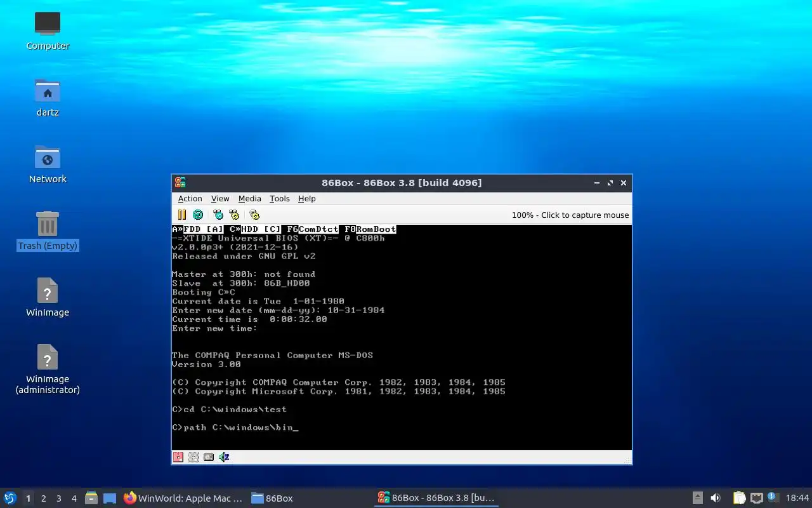812x508 pixels.
Task: Send Ctrl+Alt+Del using the toolbar icon
Action: pyautogui.click(x=218, y=215)
